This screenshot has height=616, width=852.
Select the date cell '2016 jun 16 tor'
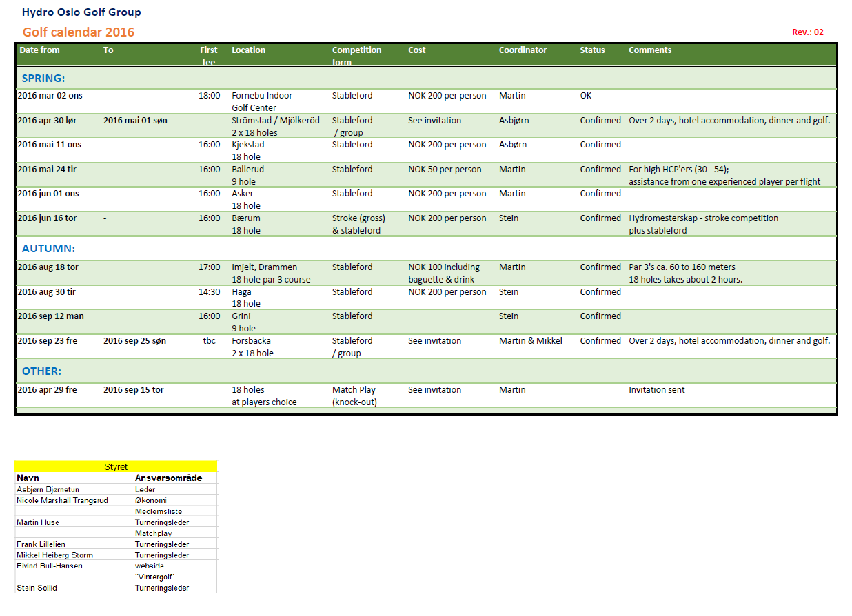(48, 218)
